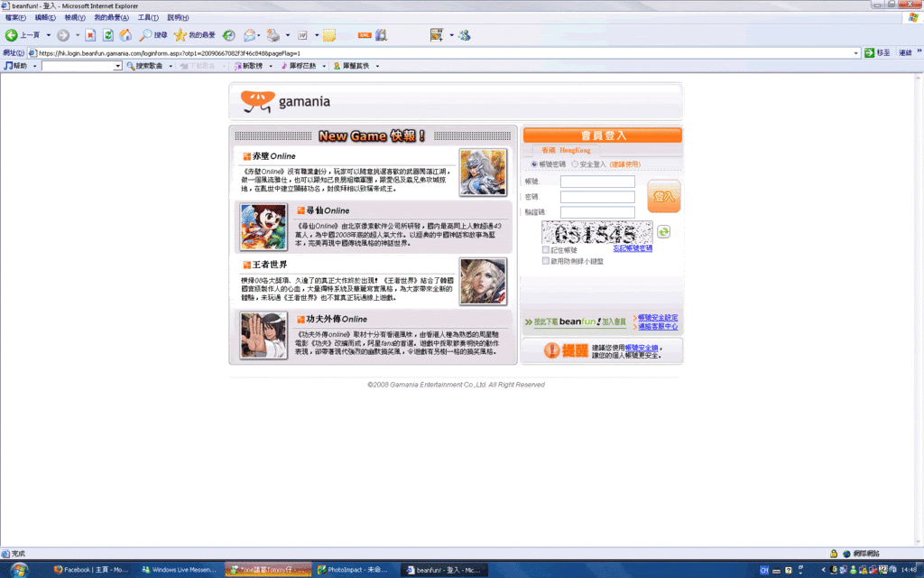Stop page loading with red X icon

(90, 35)
